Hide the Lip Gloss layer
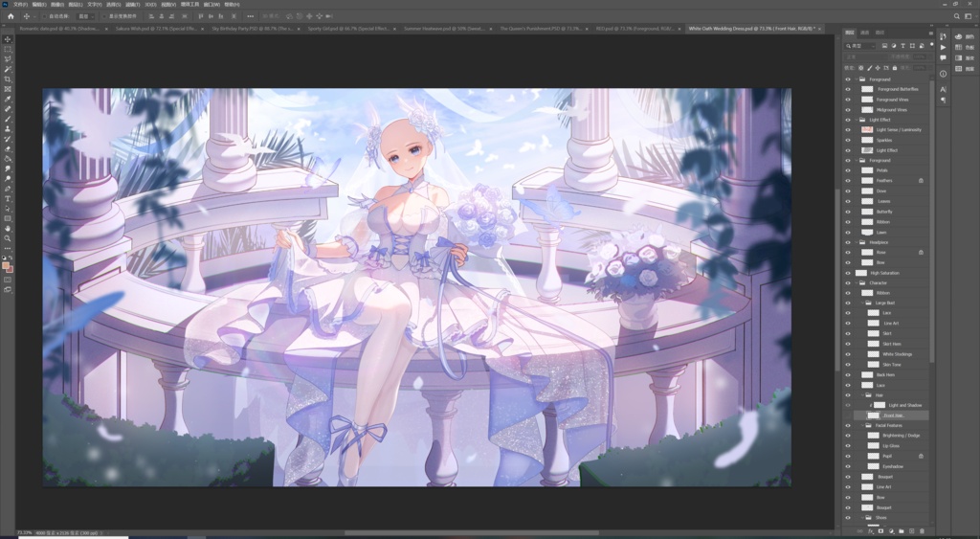Image resolution: width=980 pixels, height=539 pixels. click(848, 446)
